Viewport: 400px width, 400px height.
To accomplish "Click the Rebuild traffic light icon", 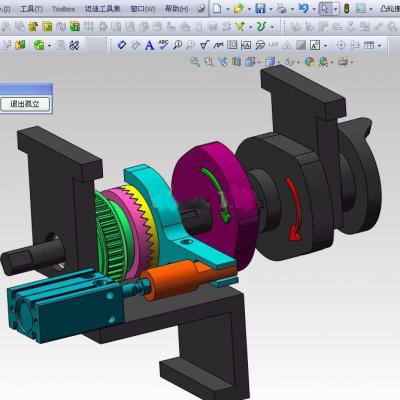I will pos(347,8).
